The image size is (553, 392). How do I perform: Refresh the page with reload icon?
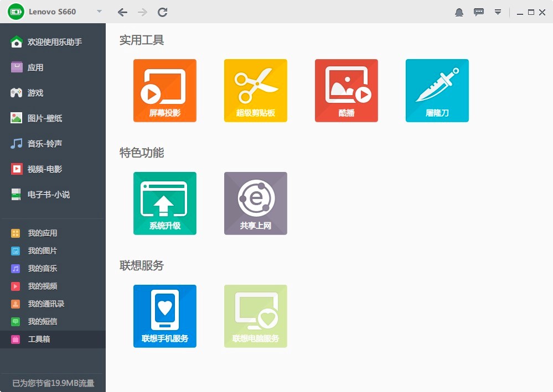pyautogui.click(x=163, y=12)
